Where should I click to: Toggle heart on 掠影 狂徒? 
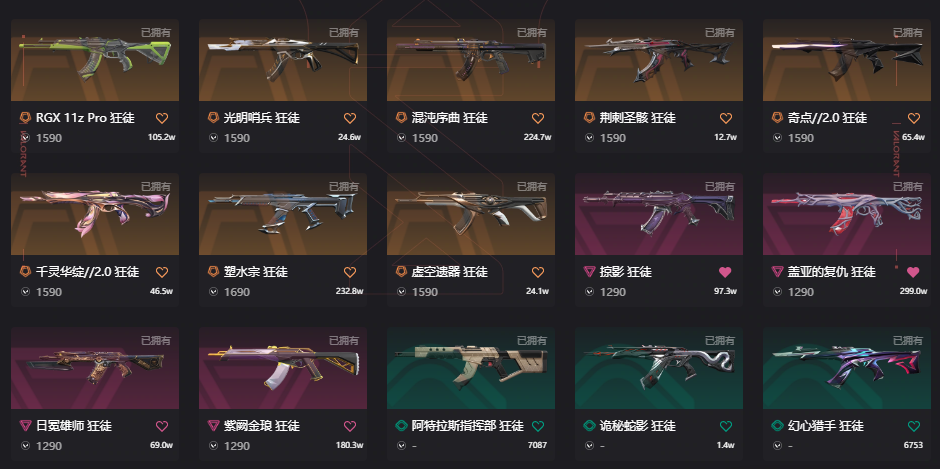tap(725, 272)
